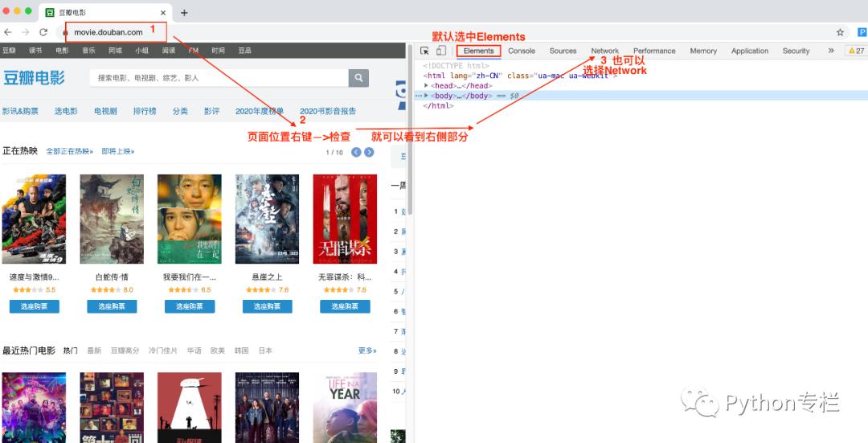Click the browser forward arrow
The height and width of the screenshot is (443, 868).
[26, 32]
